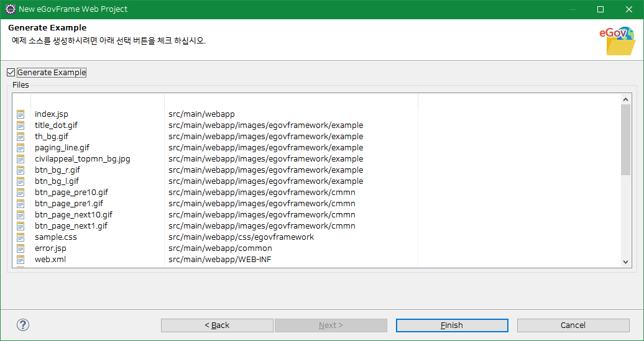Select the btn_page_next10.gif file name
644x341 pixels.
(x=73, y=215)
